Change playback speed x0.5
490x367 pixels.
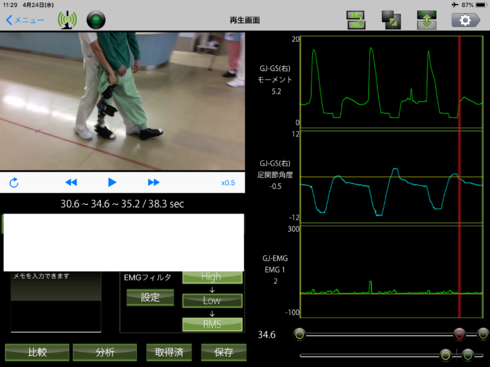coord(228,183)
